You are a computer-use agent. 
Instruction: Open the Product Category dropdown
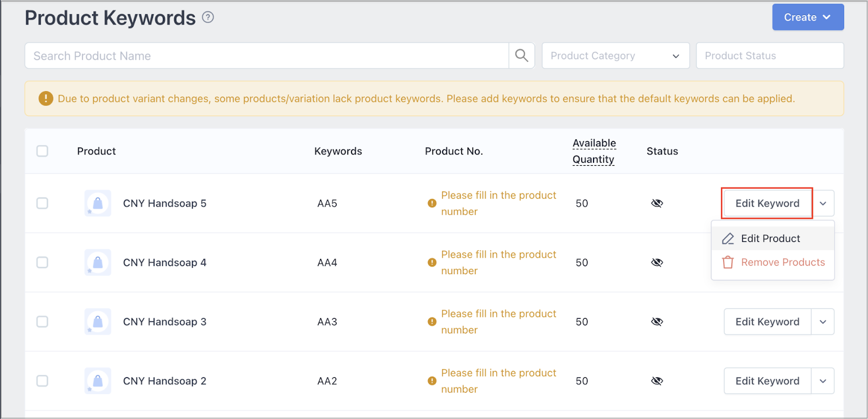[x=616, y=55]
